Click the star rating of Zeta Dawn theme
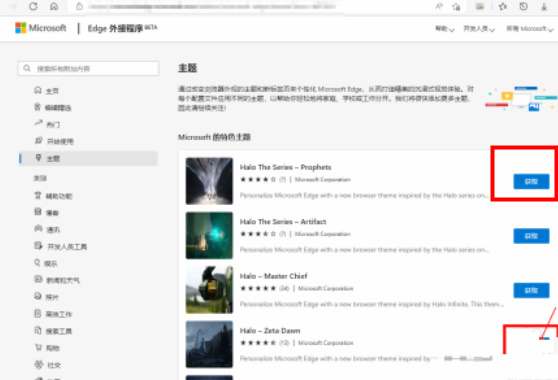Image resolution: width=558 pixels, height=380 pixels. click(258, 343)
